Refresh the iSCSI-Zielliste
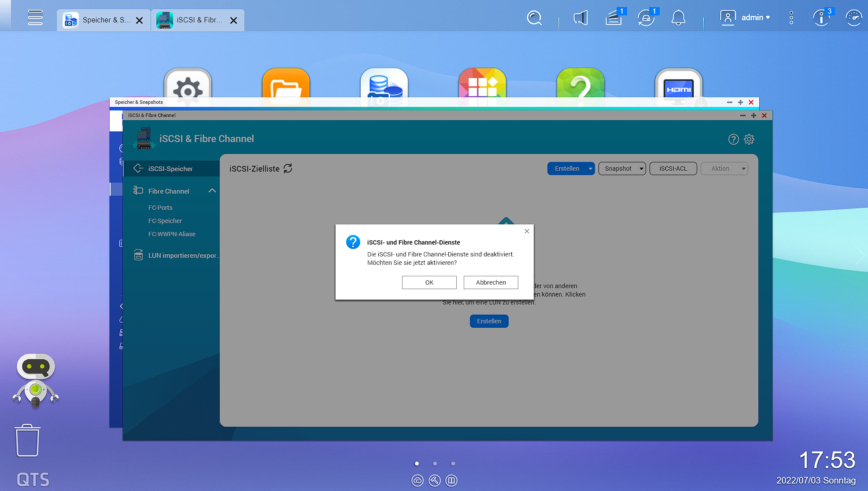Image resolution: width=868 pixels, height=491 pixels. pyautogui.click(x=288, y=169)
